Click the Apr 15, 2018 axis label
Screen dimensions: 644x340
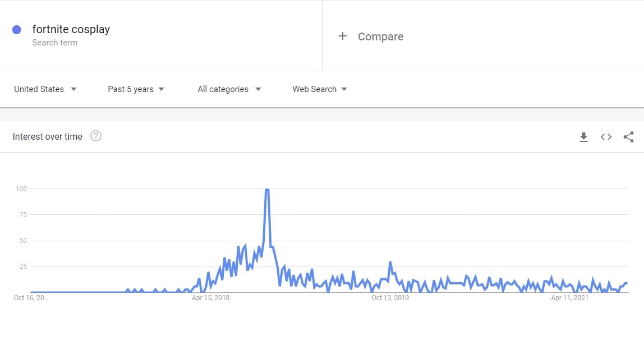[x=211, y=298]
